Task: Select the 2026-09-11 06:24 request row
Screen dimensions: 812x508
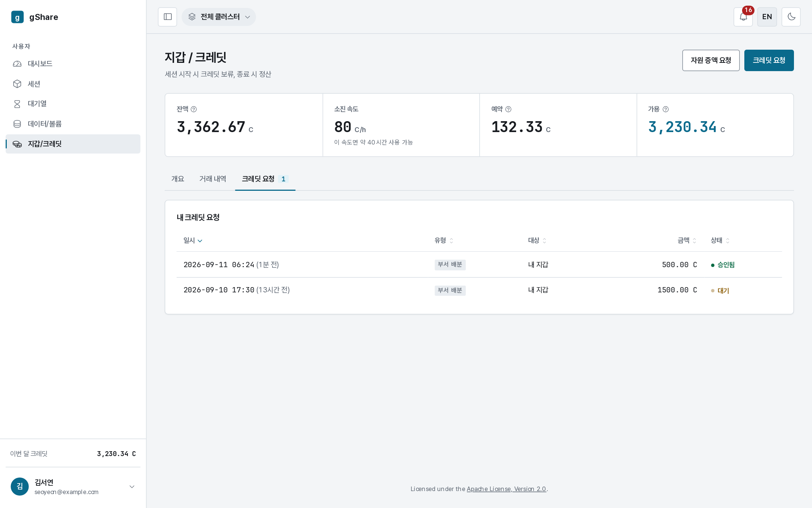Action: 479,265
